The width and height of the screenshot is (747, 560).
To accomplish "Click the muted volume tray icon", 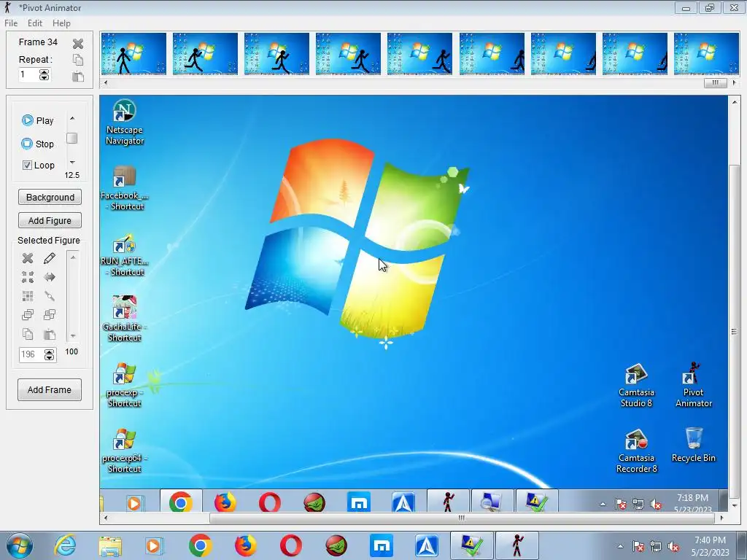I will click(x=673, y=547).
